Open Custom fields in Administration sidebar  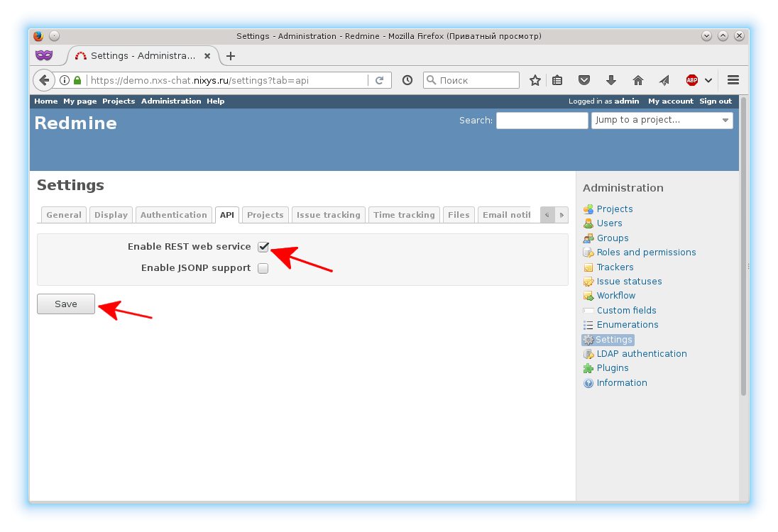click(x=627, y=311)
